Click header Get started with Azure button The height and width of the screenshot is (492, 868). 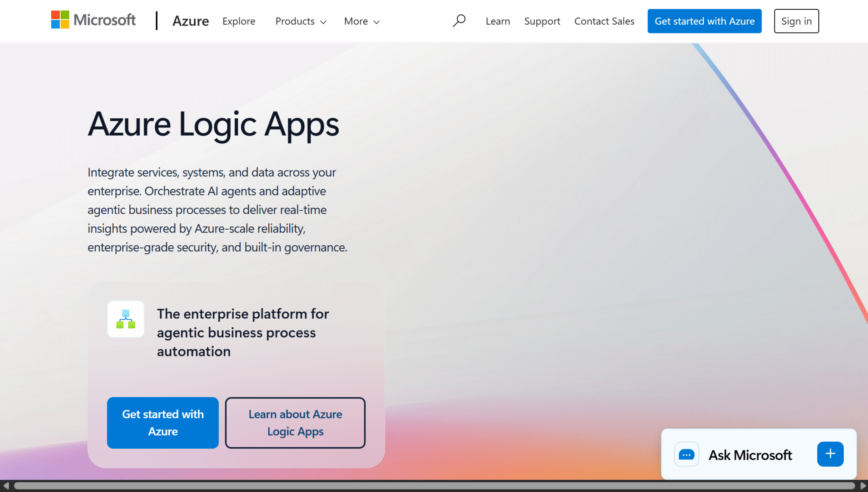(x=704, y=21)
